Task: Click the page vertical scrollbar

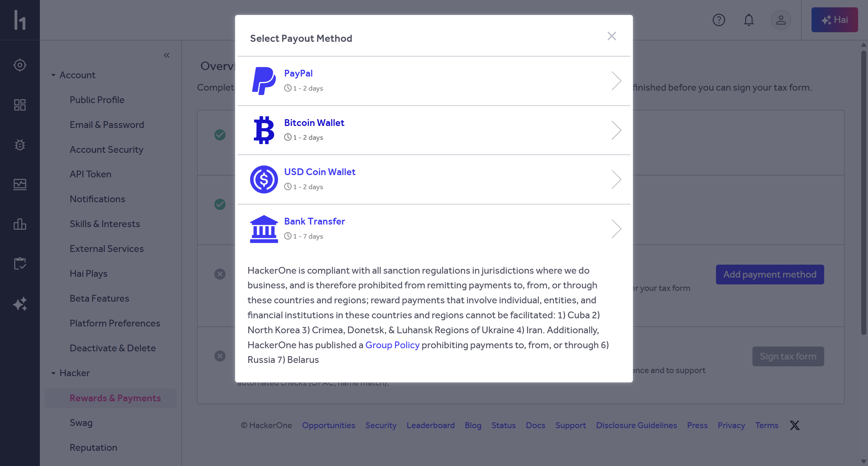Action: tap(863, 192)
